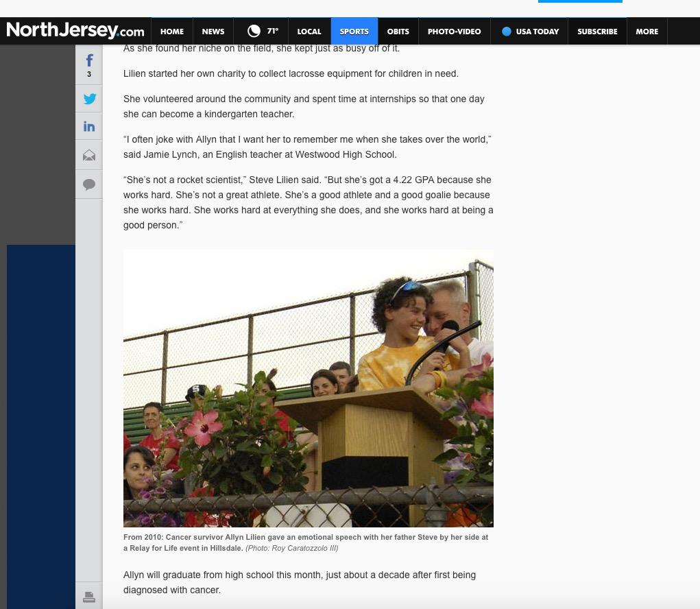Expand the MORE menu
The image size is (700, 609).
click(x=647, y=32)
